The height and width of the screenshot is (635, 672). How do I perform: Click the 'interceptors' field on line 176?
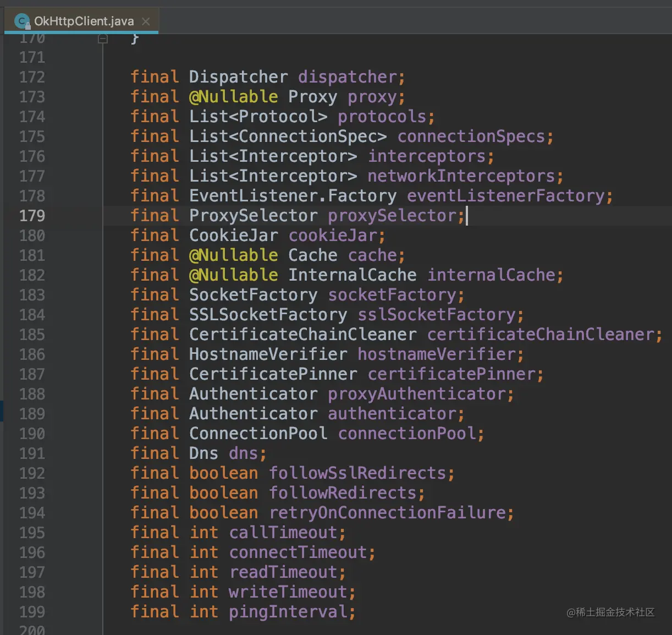(427, 156)
